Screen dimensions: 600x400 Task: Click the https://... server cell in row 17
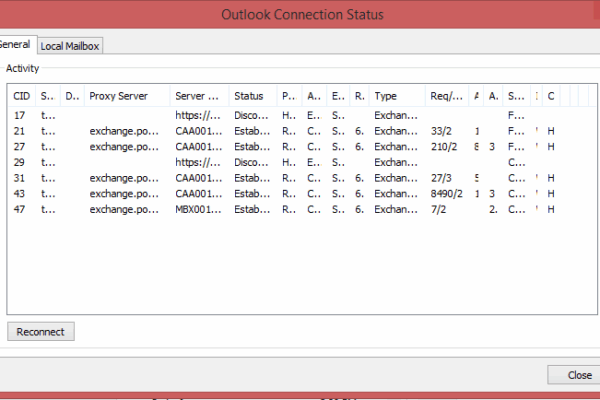pyautogui.click(x=198, y=116)
